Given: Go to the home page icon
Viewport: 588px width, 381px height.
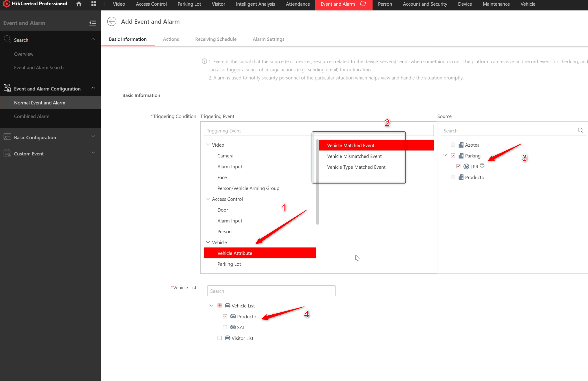Looking at the screenshot, I should (x=79, y=4).
